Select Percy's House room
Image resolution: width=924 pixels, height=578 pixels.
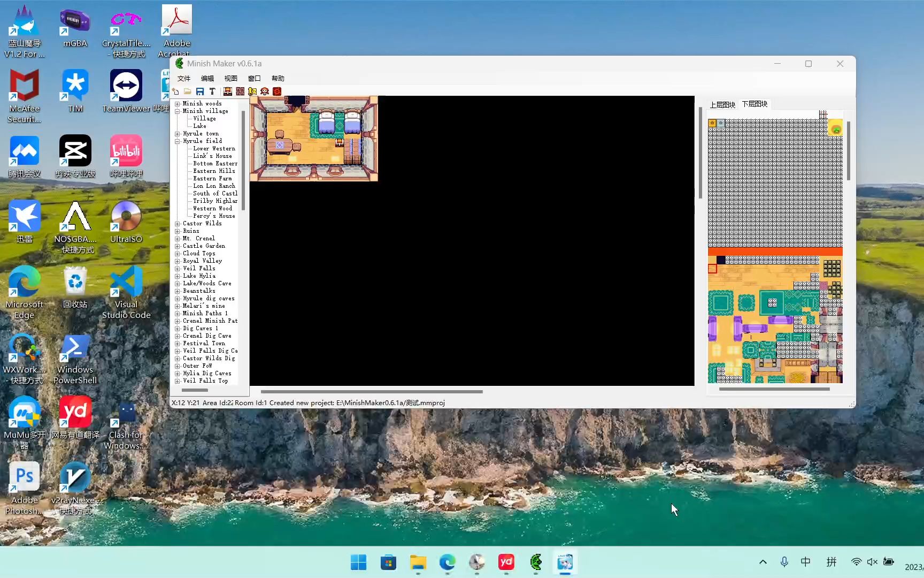[214, 216]
